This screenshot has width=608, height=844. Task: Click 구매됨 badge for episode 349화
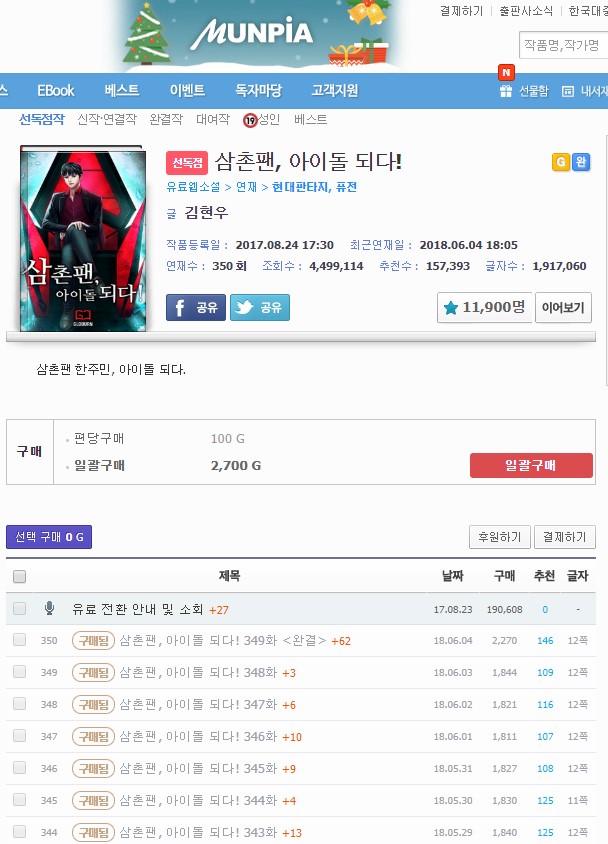(x=93, y=641)
